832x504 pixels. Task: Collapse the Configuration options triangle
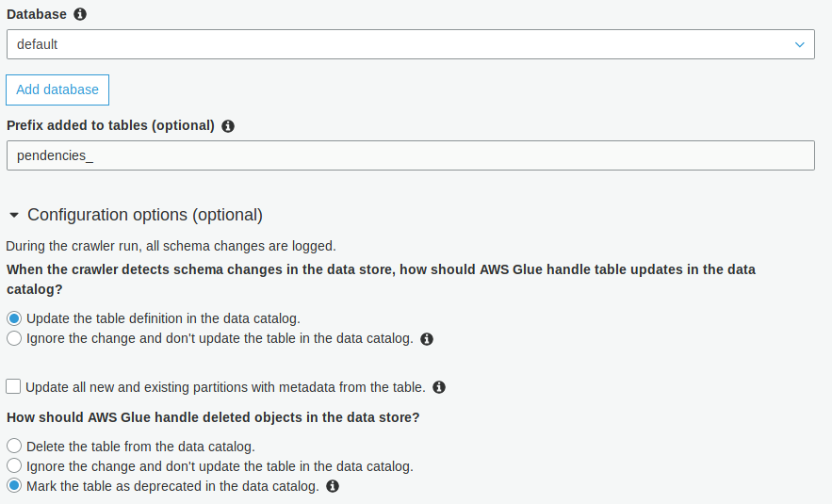14,215
